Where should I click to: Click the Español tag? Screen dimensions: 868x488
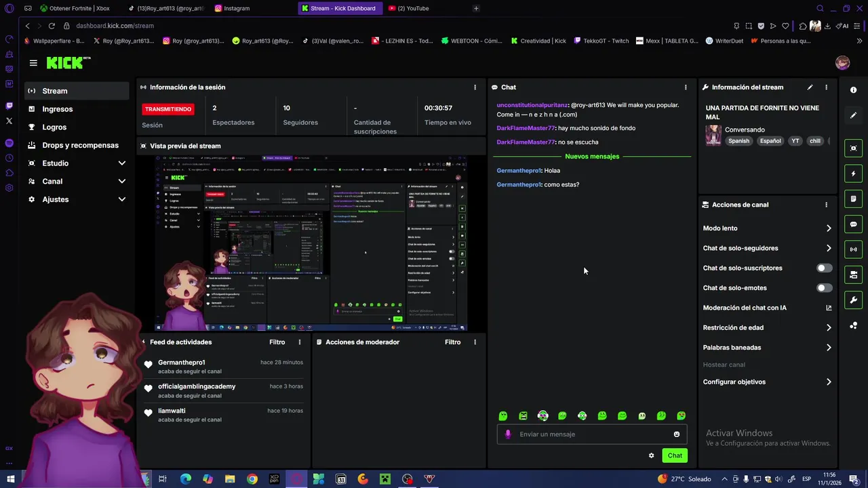click(770, 141)
